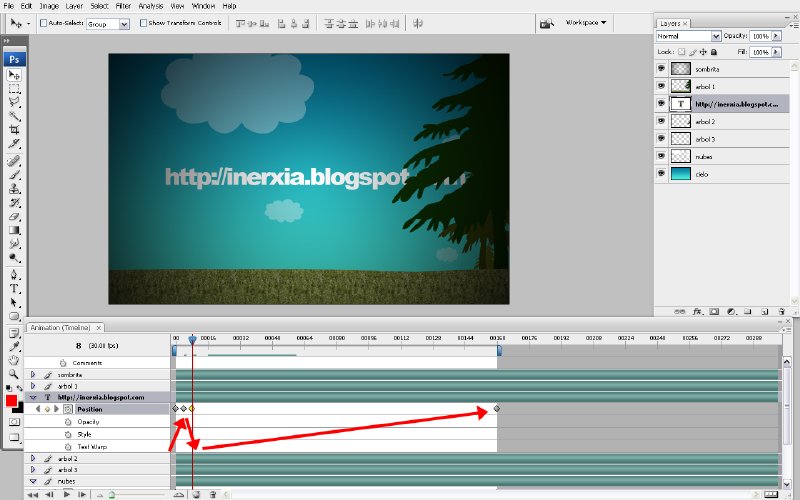800x500 pixels.
Task: Select the Animation (Timeline) tab
Action: [60, 328]
